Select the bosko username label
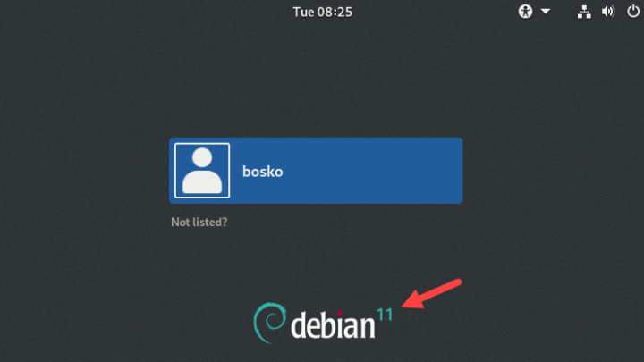 [x=262, y=172]
